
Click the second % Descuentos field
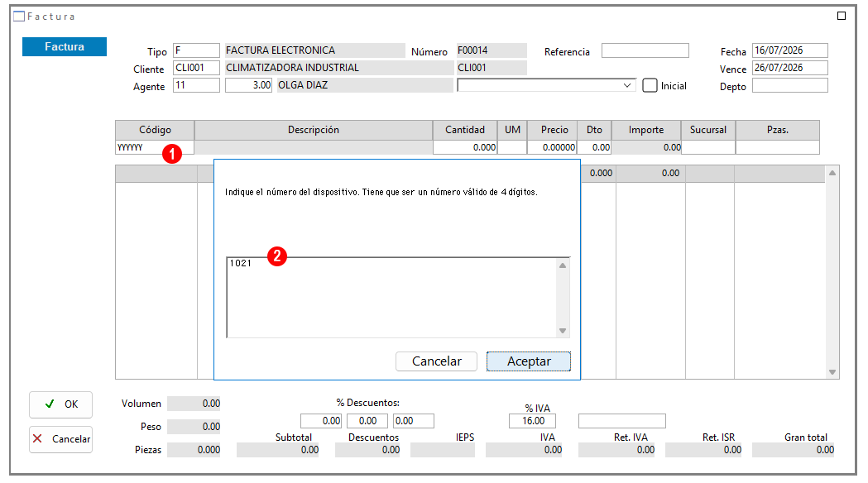pyautogui.click(x=367, y=421)
